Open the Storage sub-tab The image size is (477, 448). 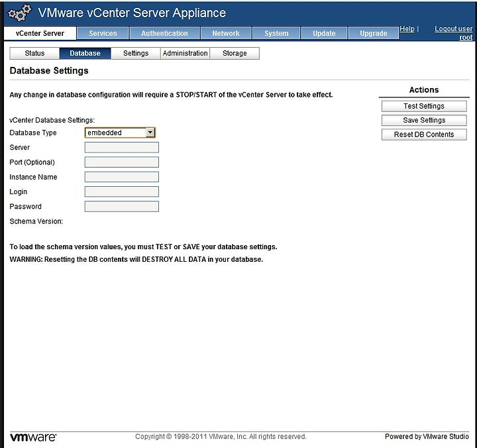pos(235,53)
